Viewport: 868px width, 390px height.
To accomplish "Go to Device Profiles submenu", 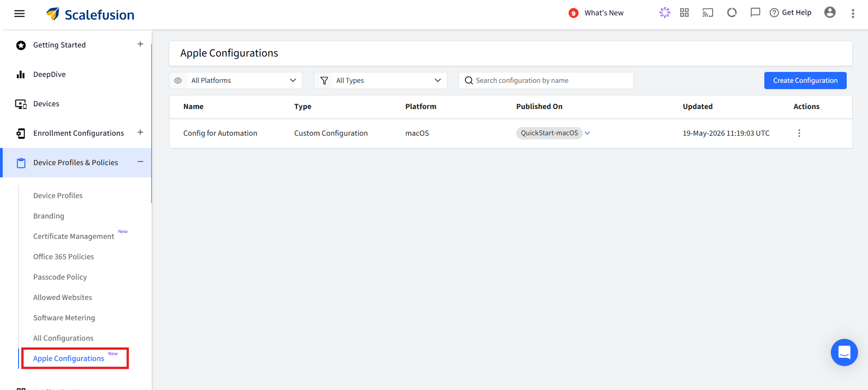I will click(58, 195).
